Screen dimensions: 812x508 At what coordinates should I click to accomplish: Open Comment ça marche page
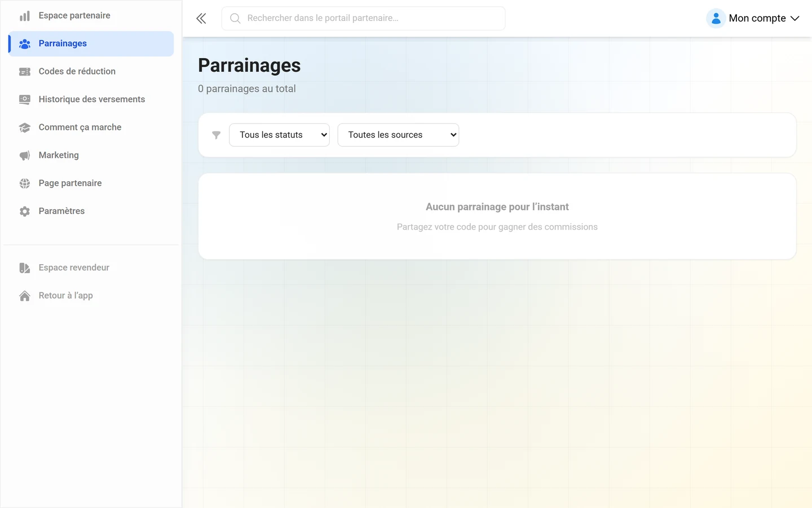click(91, 128)
